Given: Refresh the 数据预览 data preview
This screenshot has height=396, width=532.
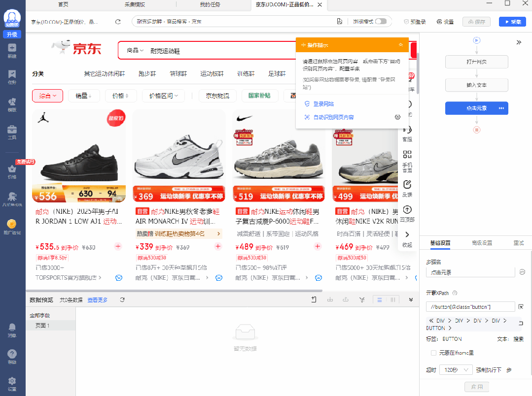Looking at the screenshot, I should tap(122, 299).
